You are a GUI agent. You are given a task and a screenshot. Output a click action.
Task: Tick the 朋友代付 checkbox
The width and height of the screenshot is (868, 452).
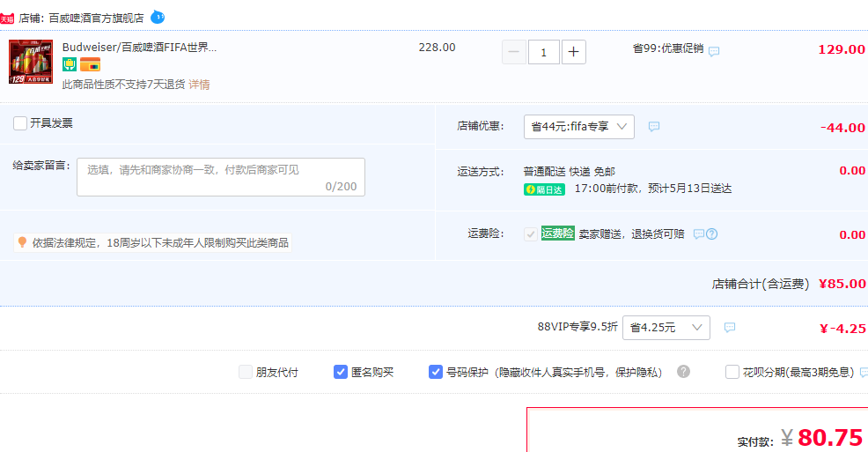coord(246,372)
